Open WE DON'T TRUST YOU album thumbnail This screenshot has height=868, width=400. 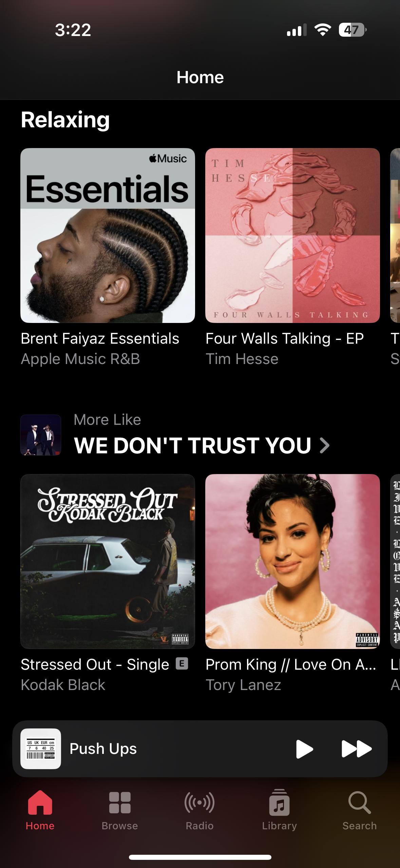click(x=41, y=435)
